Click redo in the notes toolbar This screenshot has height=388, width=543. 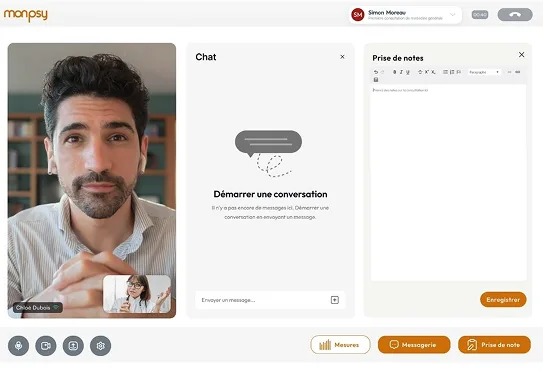(x=382, y=72)
